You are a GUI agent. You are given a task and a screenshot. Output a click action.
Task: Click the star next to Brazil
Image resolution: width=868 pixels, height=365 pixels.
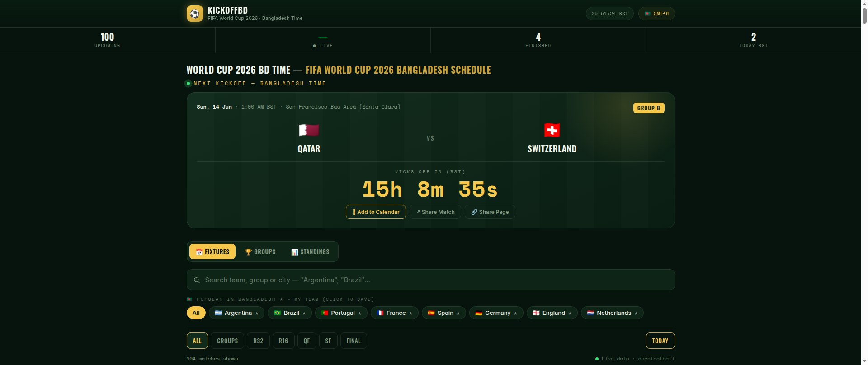[304, 313]
